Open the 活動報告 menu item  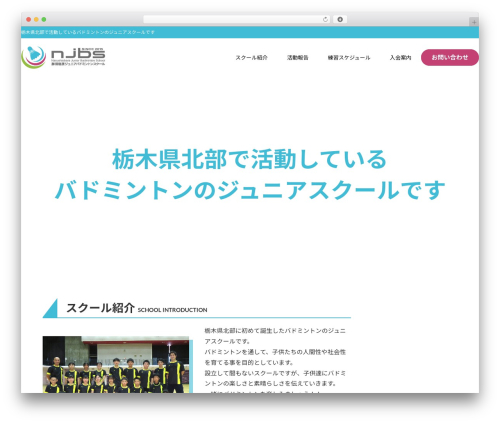pyautogui.click(x=297, y=58)
